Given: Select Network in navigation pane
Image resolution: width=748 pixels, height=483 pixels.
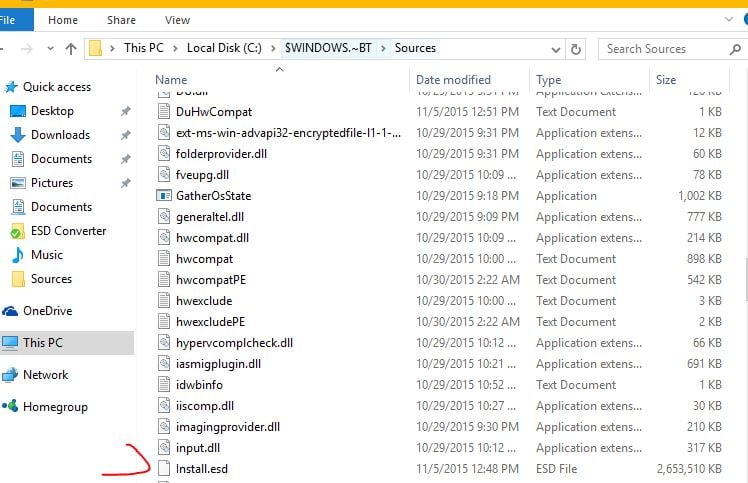Looking at the screenshot, I should [45, 375].
